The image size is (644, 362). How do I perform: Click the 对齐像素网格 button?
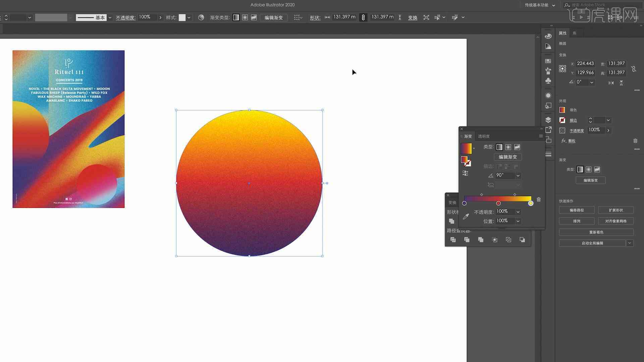(616, 221)
